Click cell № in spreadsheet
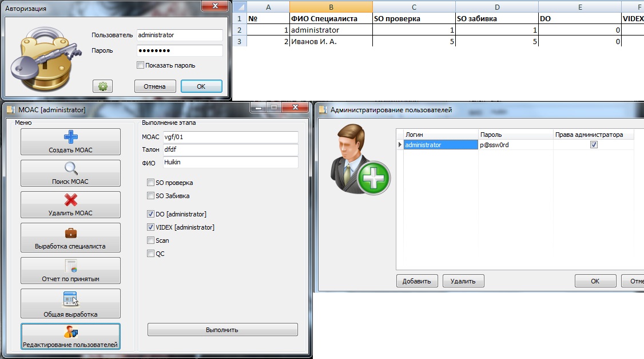Image resolution: width=644 pixels, height=359 pixels. pyautogui.click(x=268, y=18)
